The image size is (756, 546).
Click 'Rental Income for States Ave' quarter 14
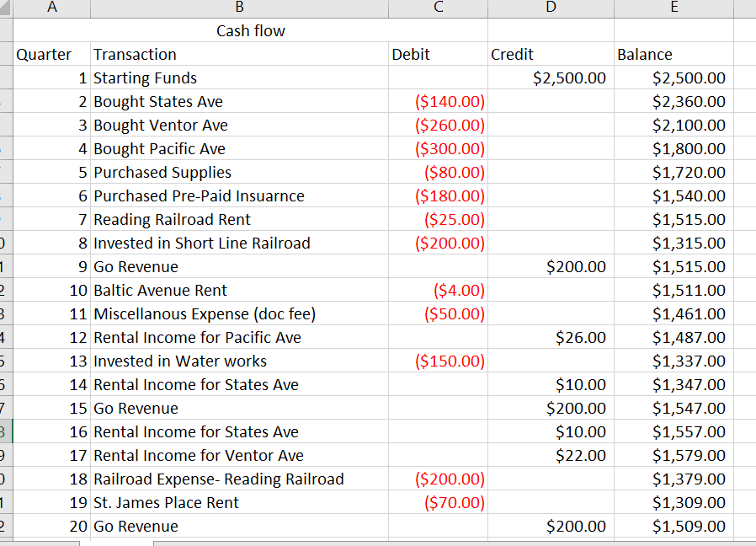tap(239, 384)
